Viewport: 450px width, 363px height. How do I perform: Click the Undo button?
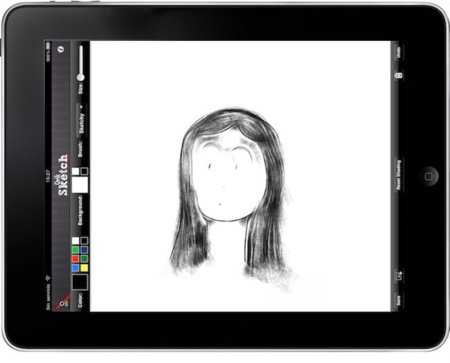pyautogui.click(x=399, y=52)
